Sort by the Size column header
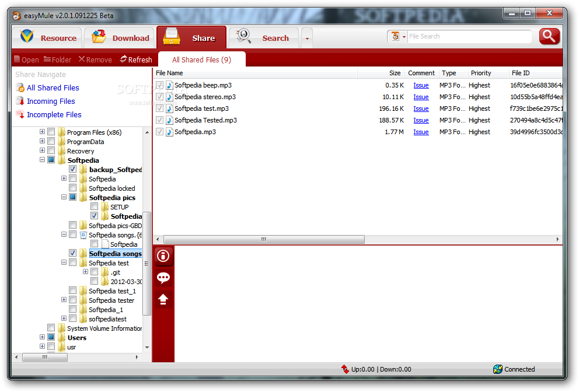This screenshot has width=579, height=392. [x=381, y=73]
